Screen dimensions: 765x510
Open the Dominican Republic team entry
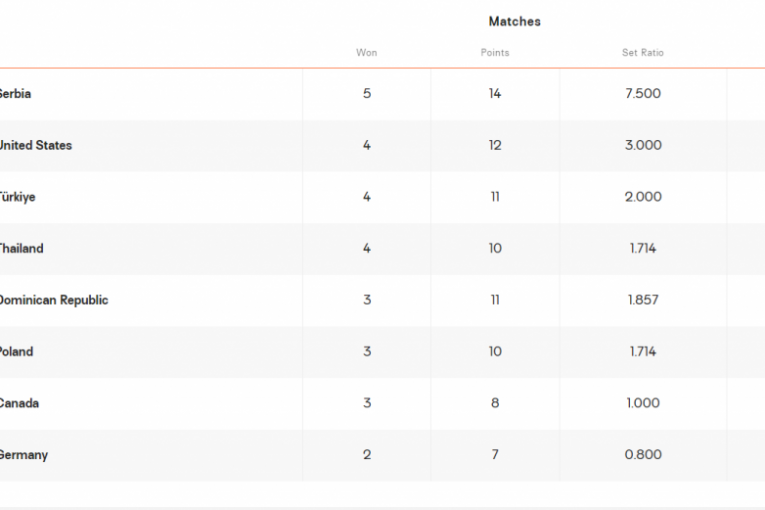pyautogui.click(x=54, y=300)
